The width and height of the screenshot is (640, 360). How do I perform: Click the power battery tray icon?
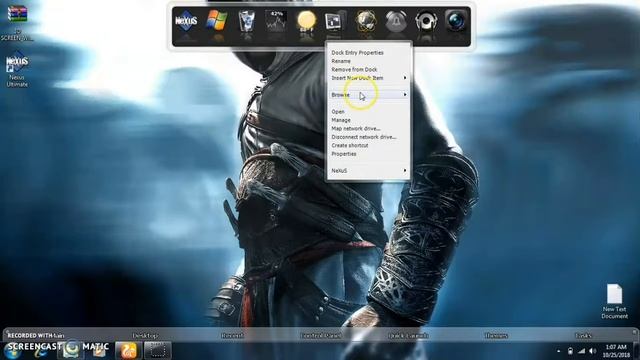pyautogui.click(x=570, y=351)
